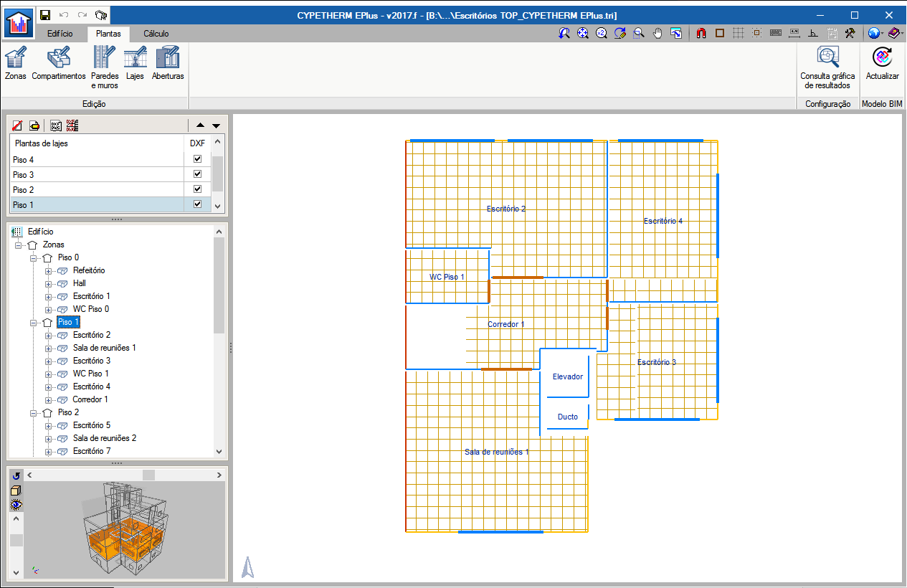Viewport: 907px width, 588px height.
Task: Click the redraw view icon
Action: 620,33
